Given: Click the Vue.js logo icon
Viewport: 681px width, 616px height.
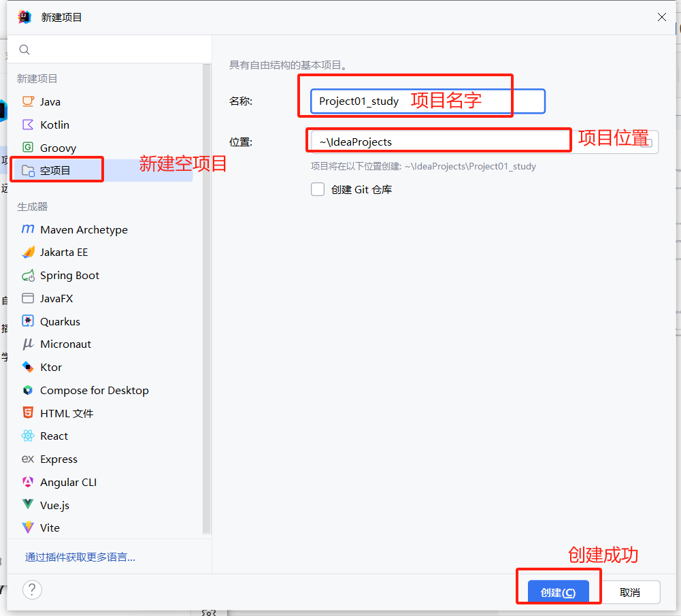Looking at the screenshot, I should coord(28,504).
